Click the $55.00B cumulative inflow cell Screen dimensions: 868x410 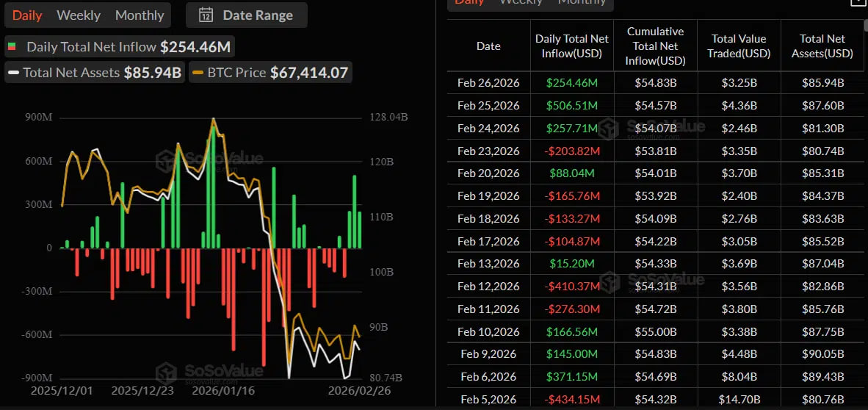[656, 331]
